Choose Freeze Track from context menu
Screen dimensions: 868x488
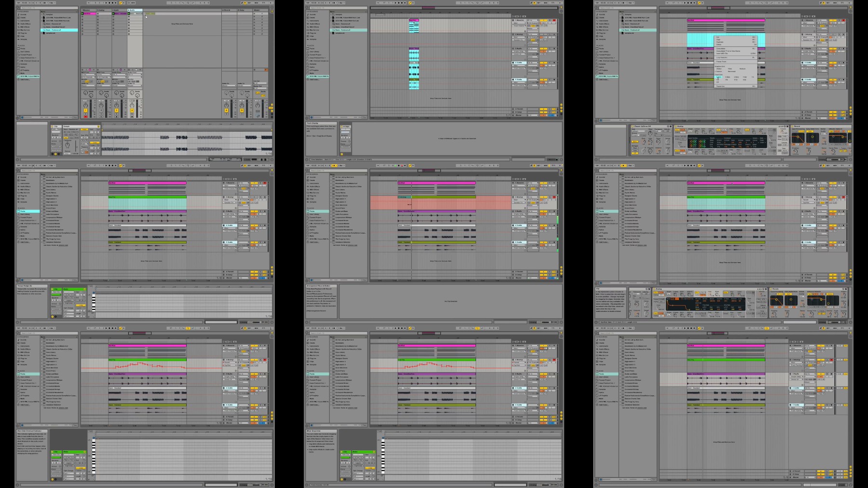coord(735,61)
